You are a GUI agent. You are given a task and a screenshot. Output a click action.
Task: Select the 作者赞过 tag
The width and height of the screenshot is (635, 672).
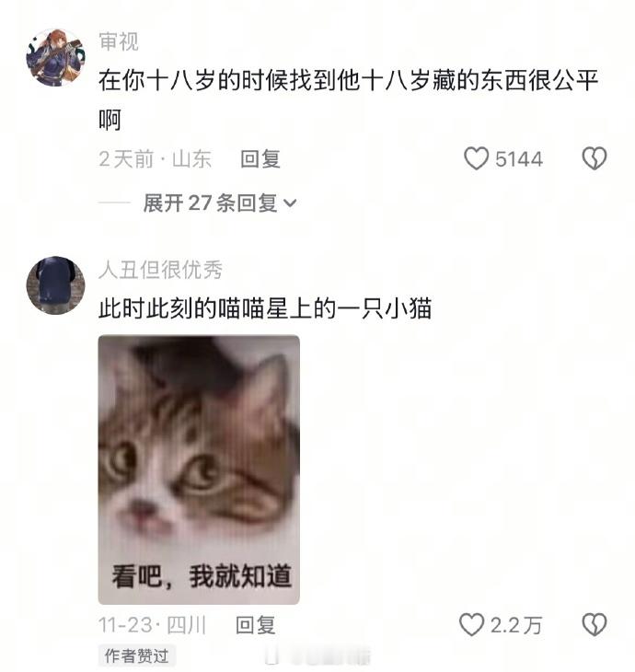(x=137, y=655)
